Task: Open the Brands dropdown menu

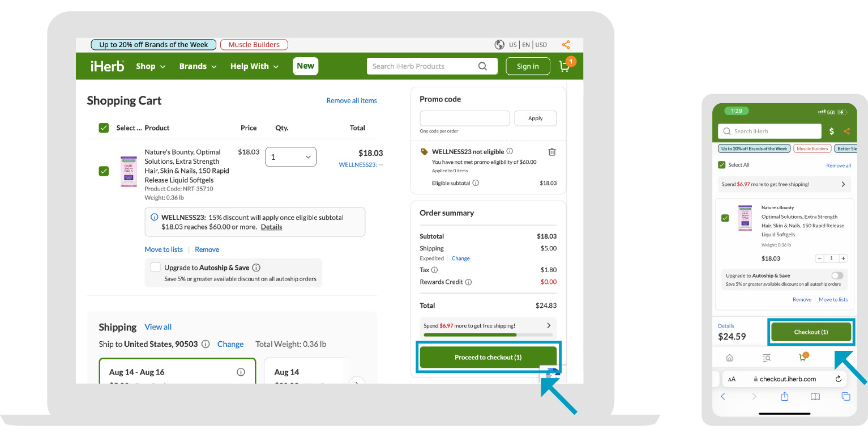Action: point(198,66)
